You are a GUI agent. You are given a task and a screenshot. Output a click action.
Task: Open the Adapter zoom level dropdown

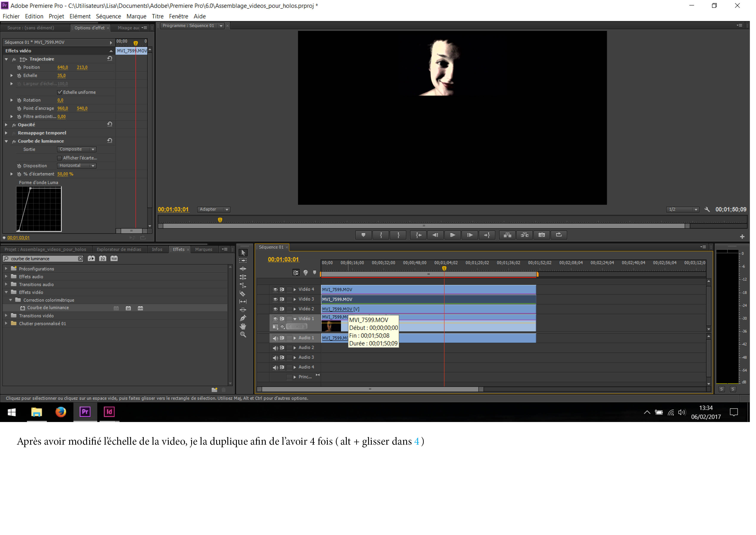213,209
